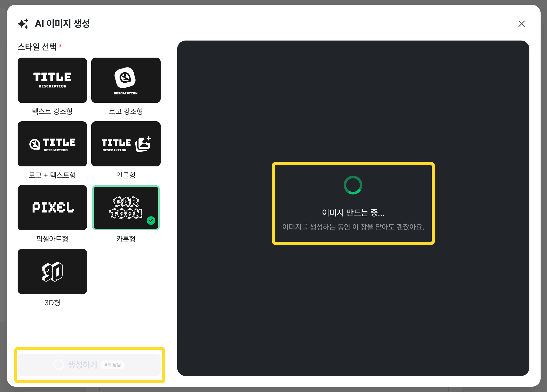Screen dimensions: 547x392
Task: Pick the 로고 + 텍스트형 style card
Action: (52, 144)
